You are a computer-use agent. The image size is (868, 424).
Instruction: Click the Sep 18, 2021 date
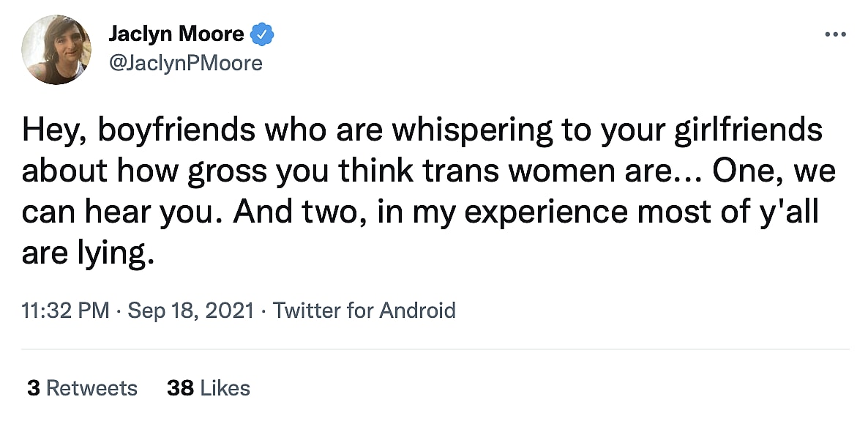tap(191, 310)
